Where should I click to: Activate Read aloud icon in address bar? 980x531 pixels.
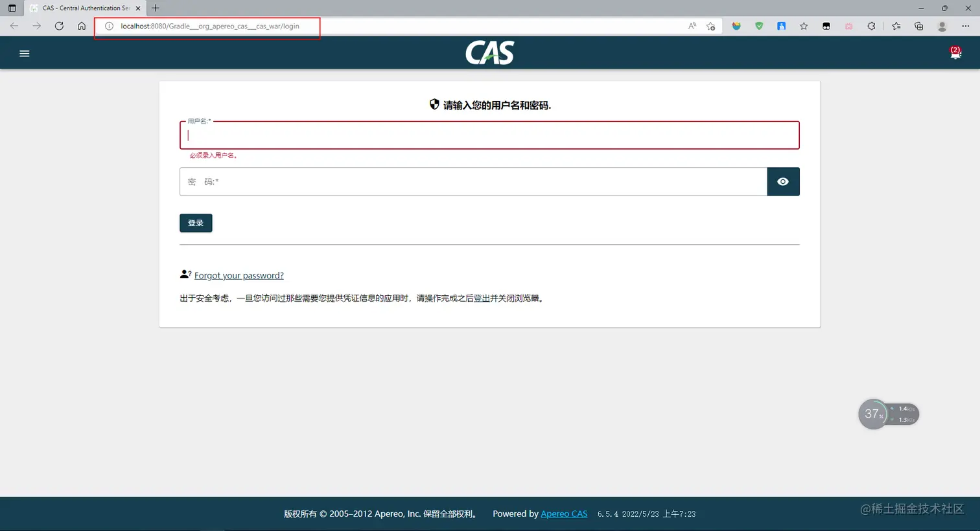692,26
